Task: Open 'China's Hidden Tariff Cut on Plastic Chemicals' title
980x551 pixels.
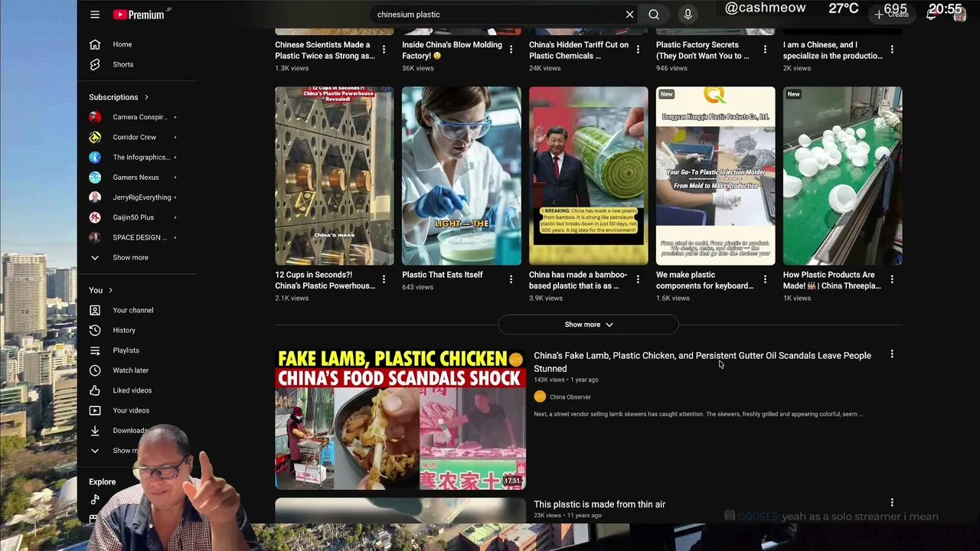Action: click(x=579, y=51)
